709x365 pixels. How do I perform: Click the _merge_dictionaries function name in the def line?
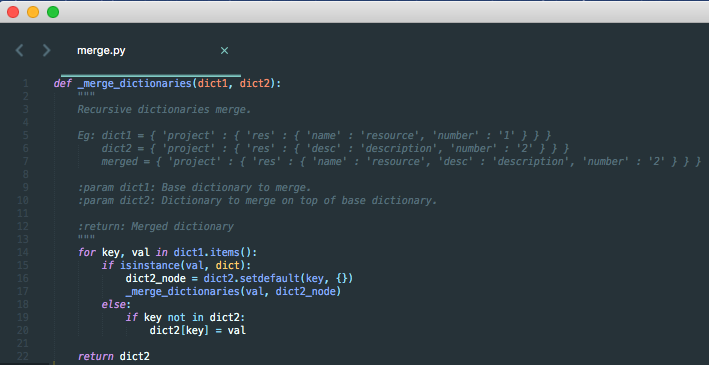[x=135, y=84]
